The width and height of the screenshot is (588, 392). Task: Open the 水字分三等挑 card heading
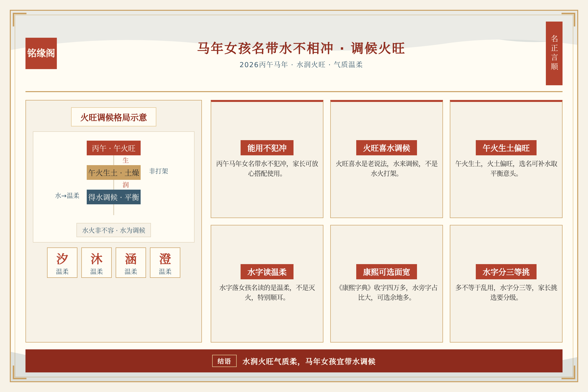pos(506,272)
